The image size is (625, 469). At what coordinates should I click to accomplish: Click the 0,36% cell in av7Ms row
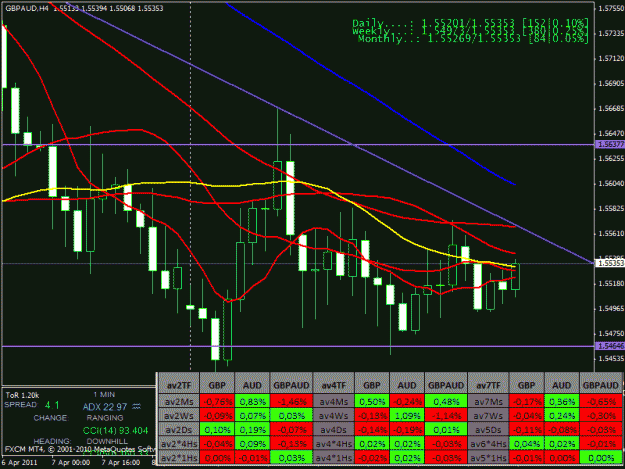coord(562,402)
